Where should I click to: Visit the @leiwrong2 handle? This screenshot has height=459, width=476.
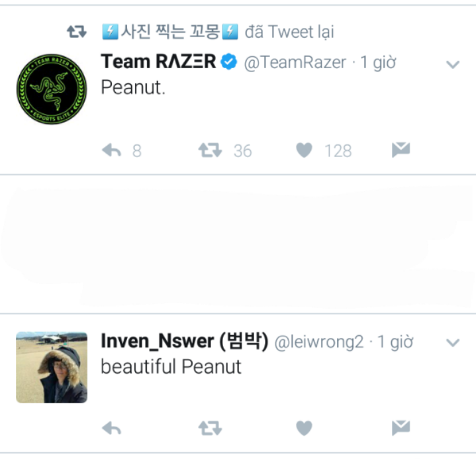pyautogui.click(x=319, y=342)
